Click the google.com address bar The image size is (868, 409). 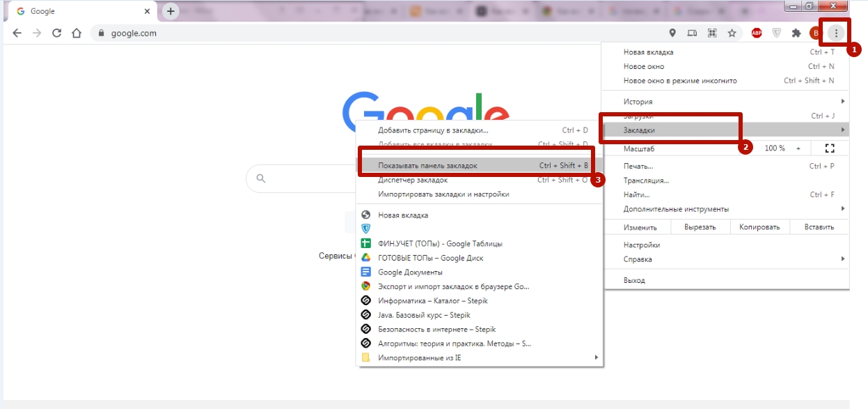click(x=376, y=33)
